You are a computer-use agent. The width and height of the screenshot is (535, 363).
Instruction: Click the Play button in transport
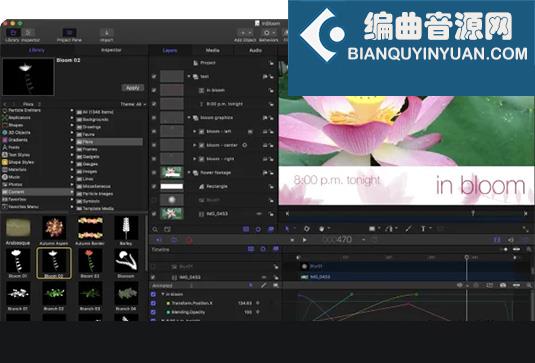[x=304, y=240]
